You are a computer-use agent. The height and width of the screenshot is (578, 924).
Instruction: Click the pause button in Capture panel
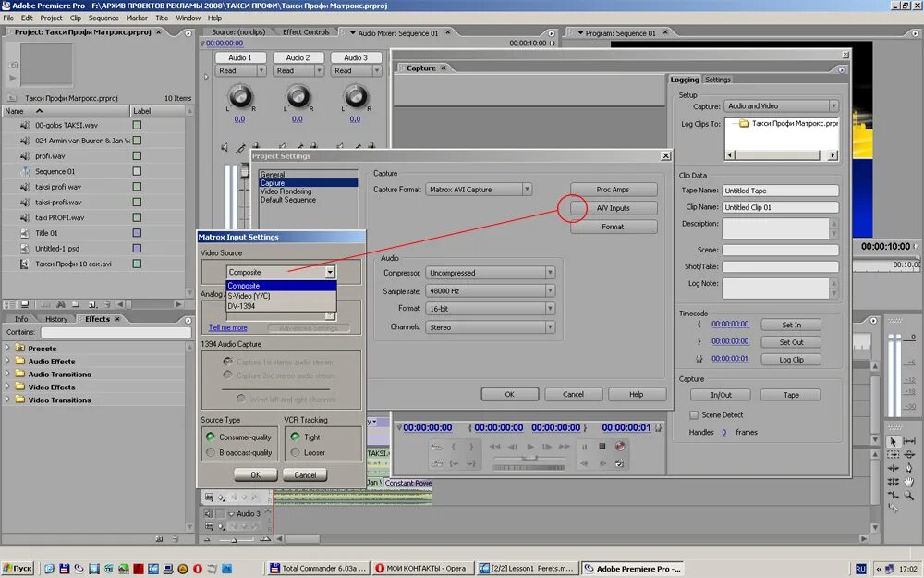click(585, 447)
